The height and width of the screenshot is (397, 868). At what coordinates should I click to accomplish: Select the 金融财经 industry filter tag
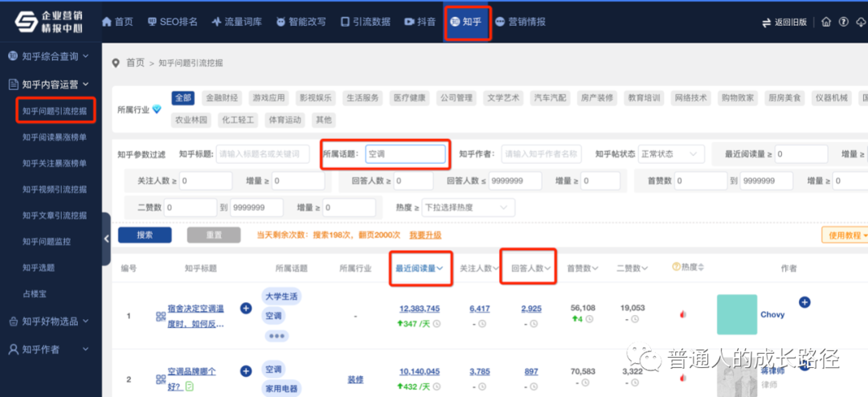coord(221,98)
